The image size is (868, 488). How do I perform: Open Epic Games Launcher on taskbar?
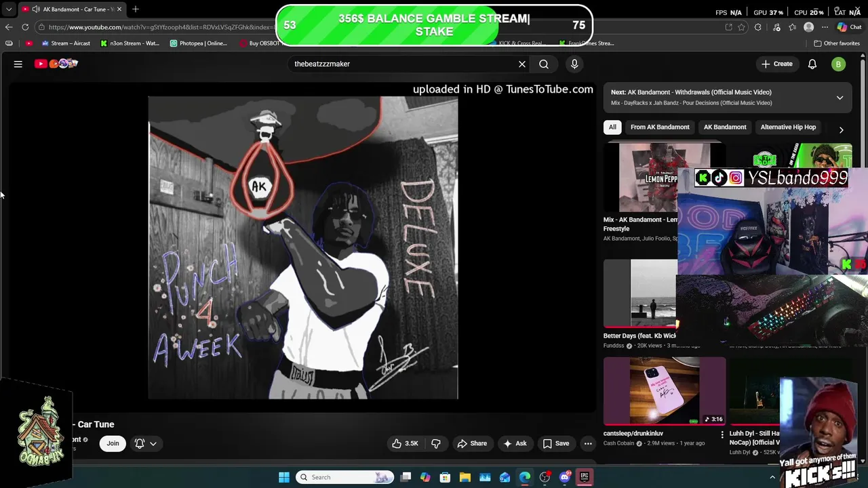[585, 477]
